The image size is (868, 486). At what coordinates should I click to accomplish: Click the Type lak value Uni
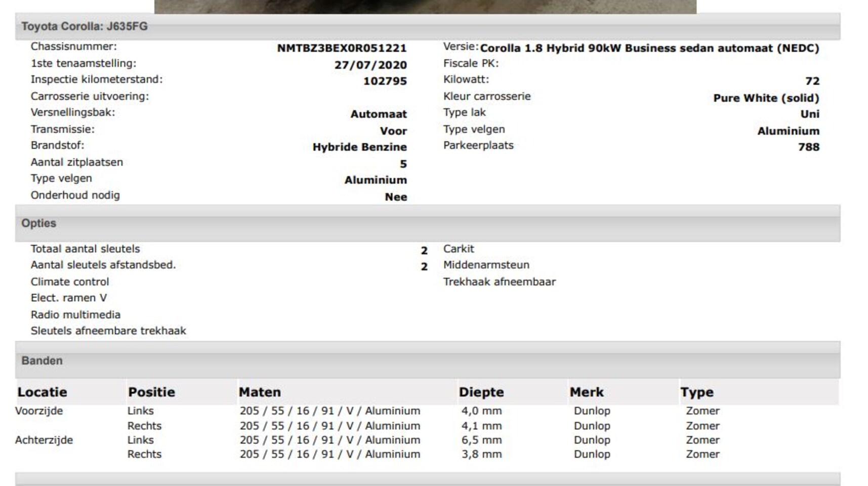click(810, 114)
